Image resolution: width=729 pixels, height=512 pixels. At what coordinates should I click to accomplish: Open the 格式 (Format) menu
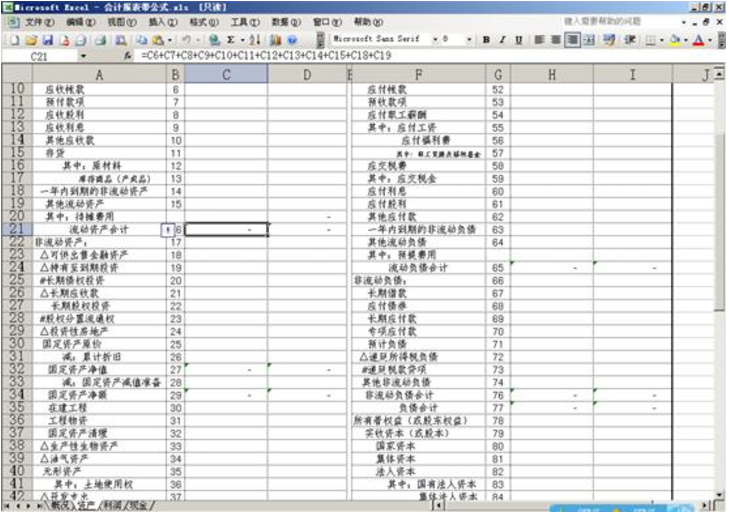pyautogui.click(x=205, y=22)
